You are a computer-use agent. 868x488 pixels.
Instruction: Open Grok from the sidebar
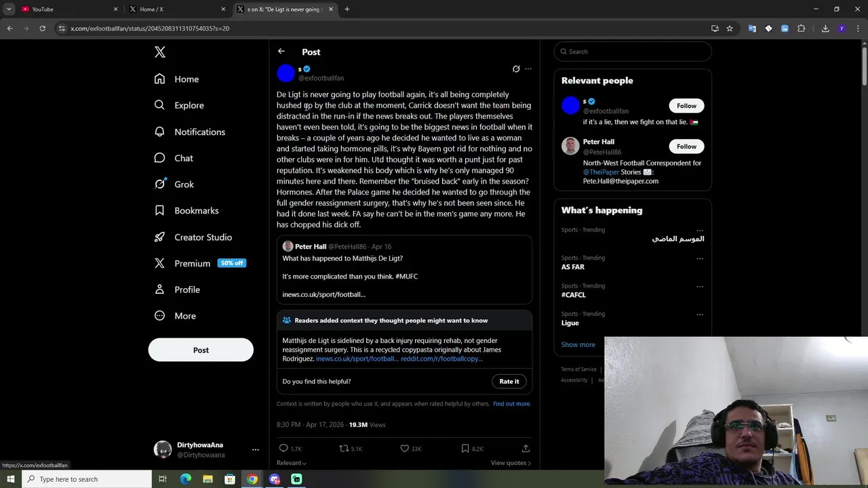tap(174, 184)
